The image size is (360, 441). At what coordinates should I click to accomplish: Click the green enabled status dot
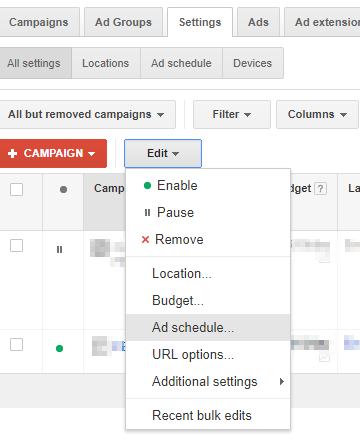click(x=60, y=348)
